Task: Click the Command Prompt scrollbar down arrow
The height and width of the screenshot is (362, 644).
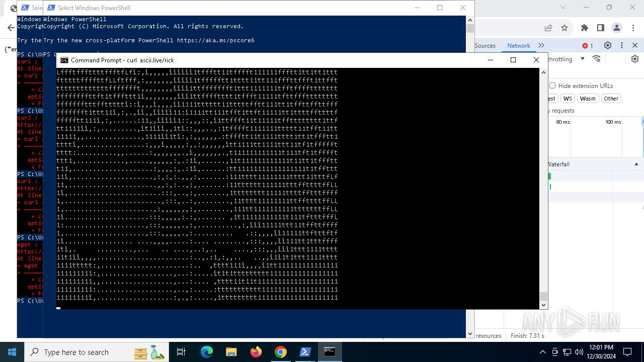Action: [543, 305]
